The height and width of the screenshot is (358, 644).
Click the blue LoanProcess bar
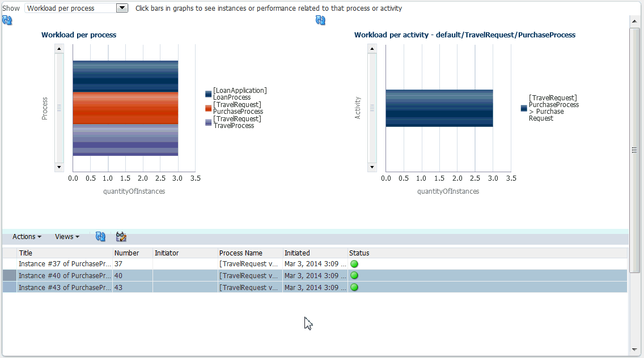tap(125, 76)
